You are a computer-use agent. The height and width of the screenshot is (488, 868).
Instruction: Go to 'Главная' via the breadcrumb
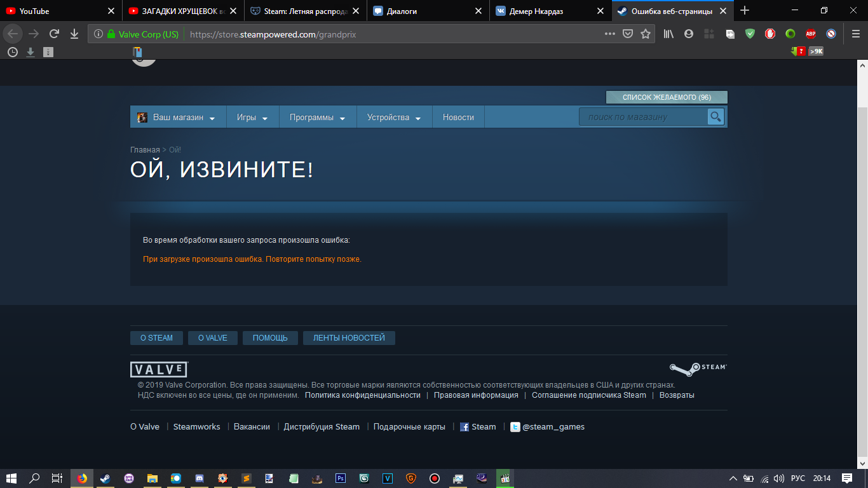145,150
